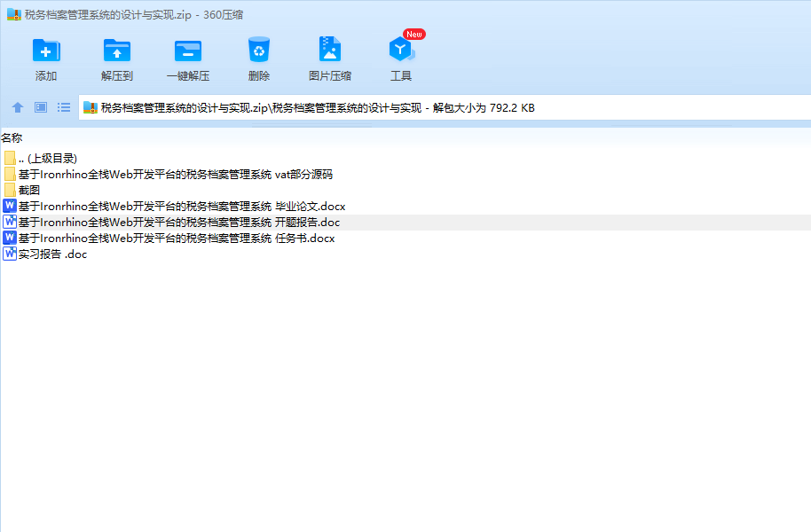This screenshot has width=811, height=532.
Task: Click the Word icon of 任务书.docx
Action: (x=10, y=238)
